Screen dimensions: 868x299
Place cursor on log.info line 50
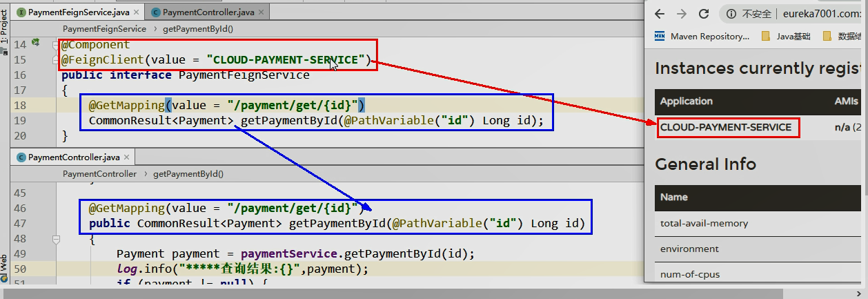pos(242,269)
